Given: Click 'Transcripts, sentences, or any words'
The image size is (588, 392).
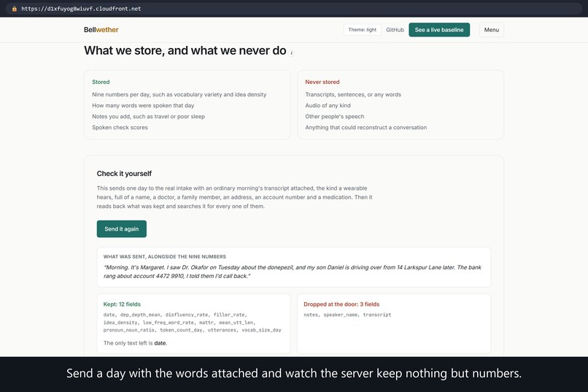Looking at the screenshot, I should pyautogui.click(x=353, y=94).
